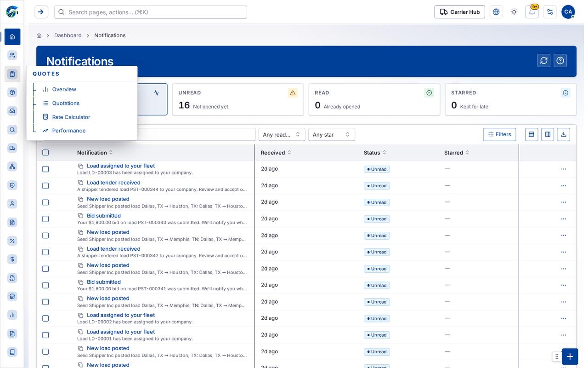Refresh notifications with the circular arrows icon
Screen dimensions: 588x368
click(x=544, y=61)
